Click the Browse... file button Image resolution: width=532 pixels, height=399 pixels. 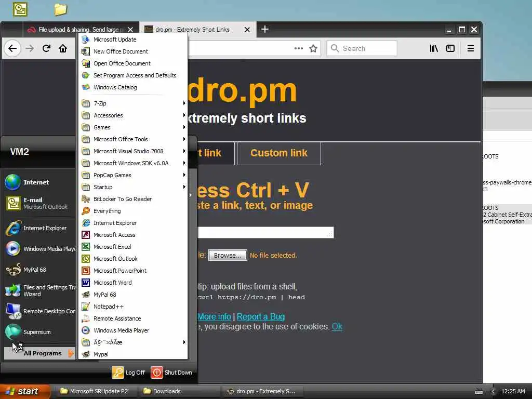(228, 255)
